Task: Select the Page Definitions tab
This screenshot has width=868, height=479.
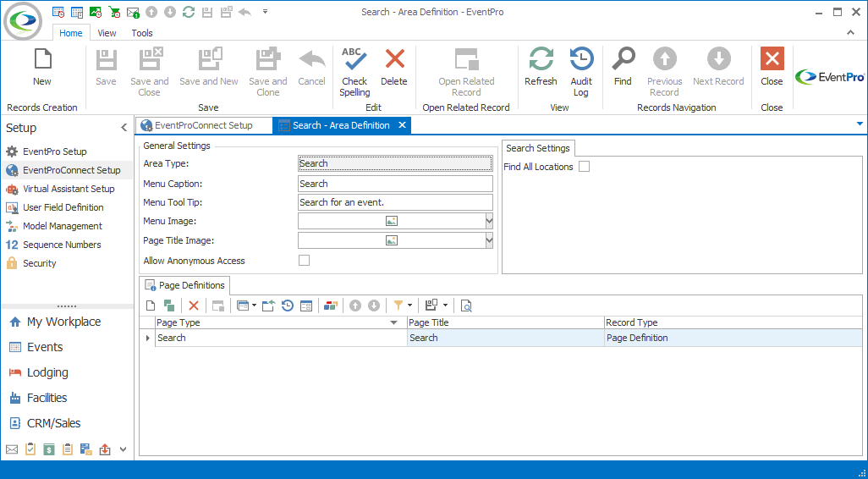Action: 185,285
